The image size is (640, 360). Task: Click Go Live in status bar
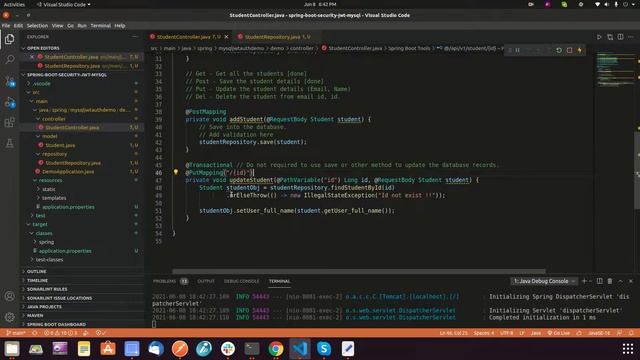coord(559,333)
